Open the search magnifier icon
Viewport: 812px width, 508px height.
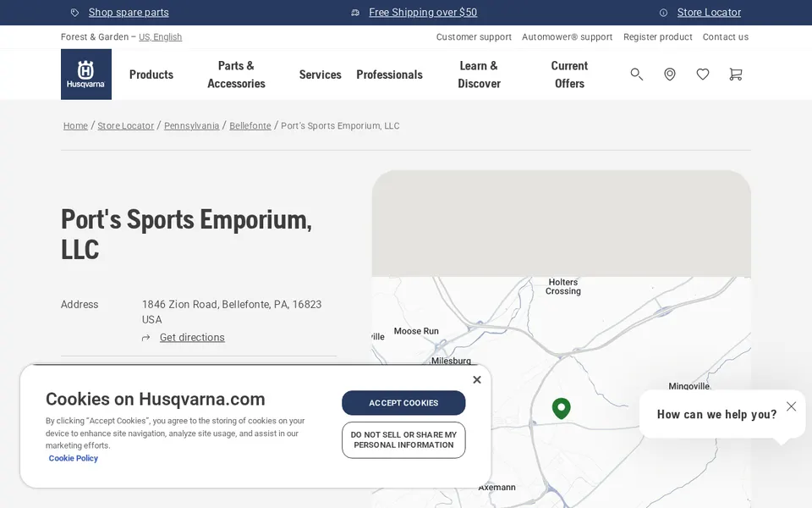point(636,75)
